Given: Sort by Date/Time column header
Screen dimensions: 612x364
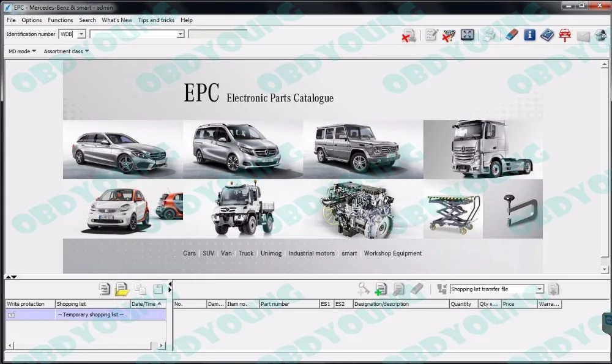Looking at the screenshot, I should click(x=148, y=304).
